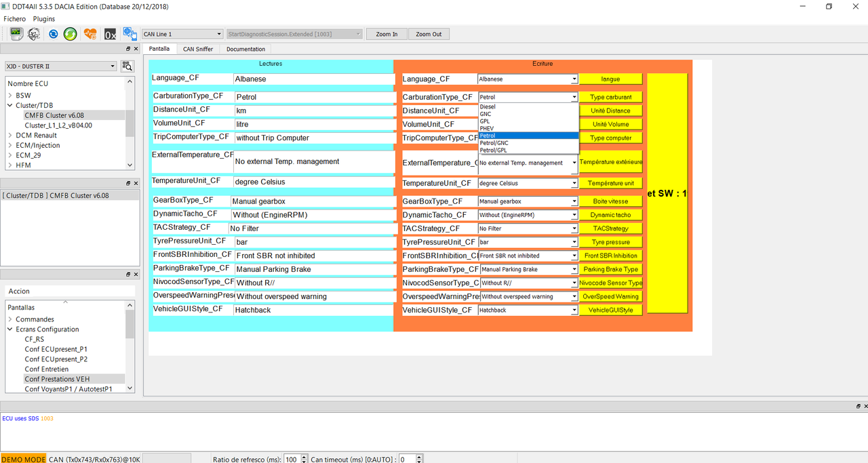Open the Plugins menu
This screenshot has width=868, height=463.
(x=44, y=19)
